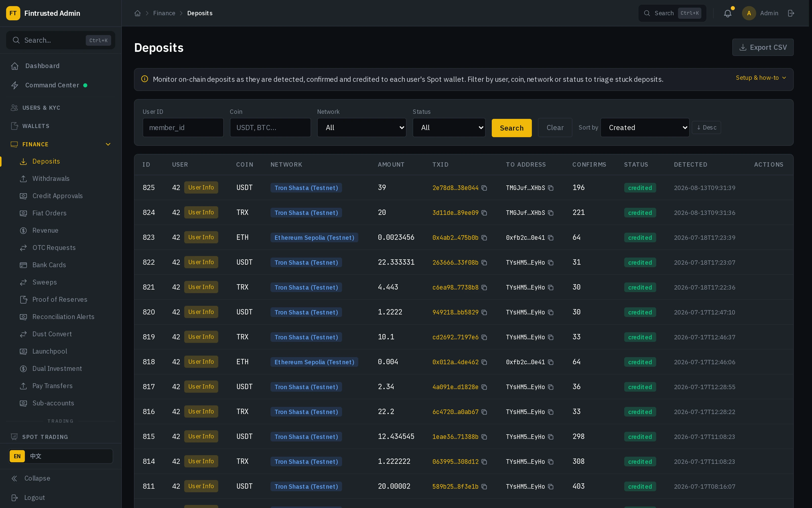Open the Network filter dropdown

point(362,127)
